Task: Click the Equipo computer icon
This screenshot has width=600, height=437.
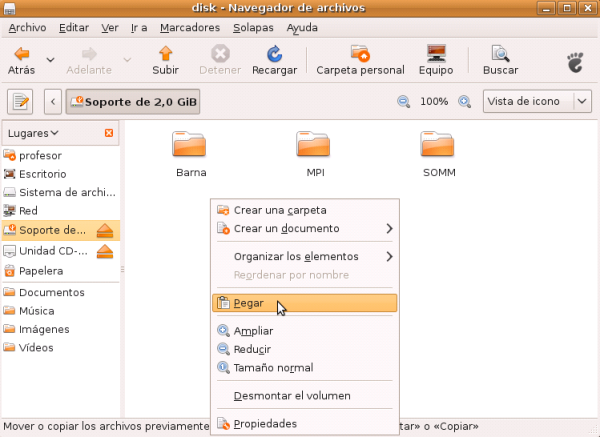Action: (436, 55)
